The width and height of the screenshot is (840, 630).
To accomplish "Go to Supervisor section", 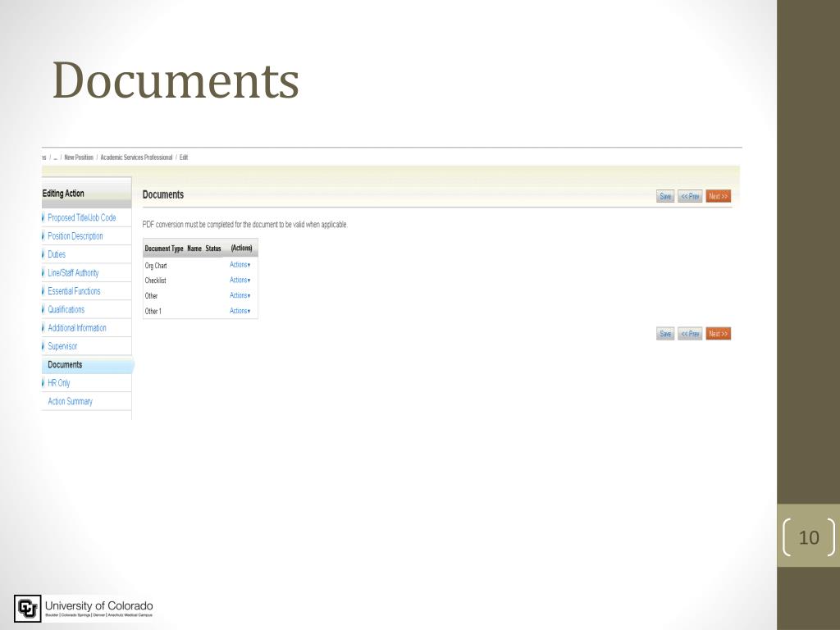I will pyautogui.click(x=62, y=346).
